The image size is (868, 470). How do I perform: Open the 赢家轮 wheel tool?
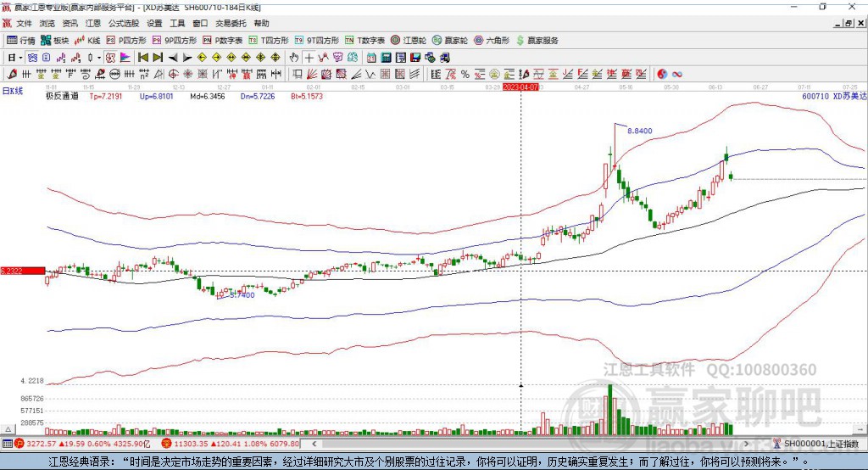pyautogui.click(x=449, y=41)
